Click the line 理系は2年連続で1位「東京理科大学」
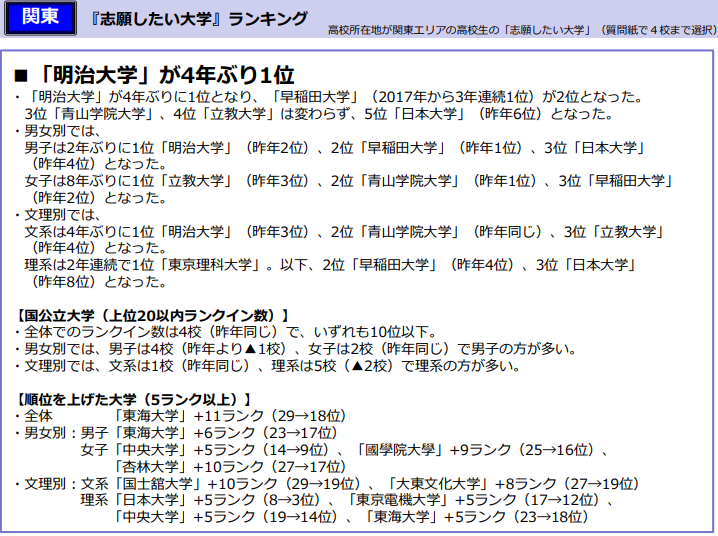Viewport: 718px width, 536px height. click(x=331, y=265)
